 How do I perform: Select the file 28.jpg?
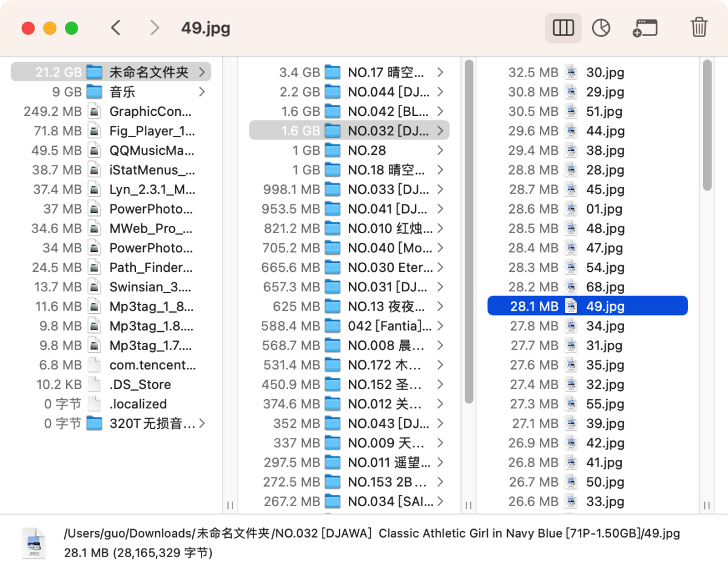click(587, 169)
